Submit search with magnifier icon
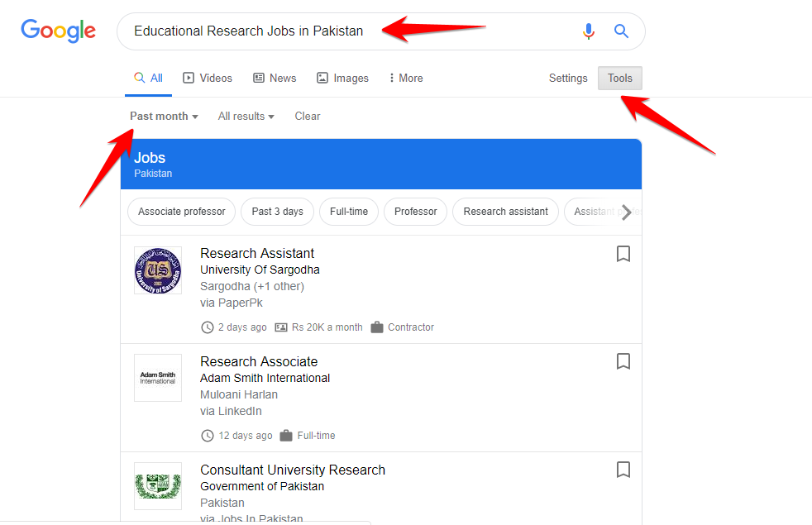The image size is (812, 525). pos(621,31)
